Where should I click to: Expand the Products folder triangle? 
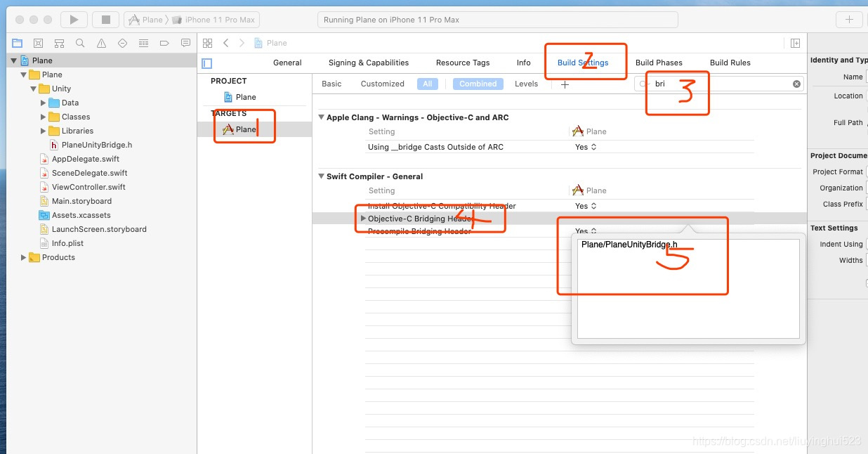pos(24,257)
